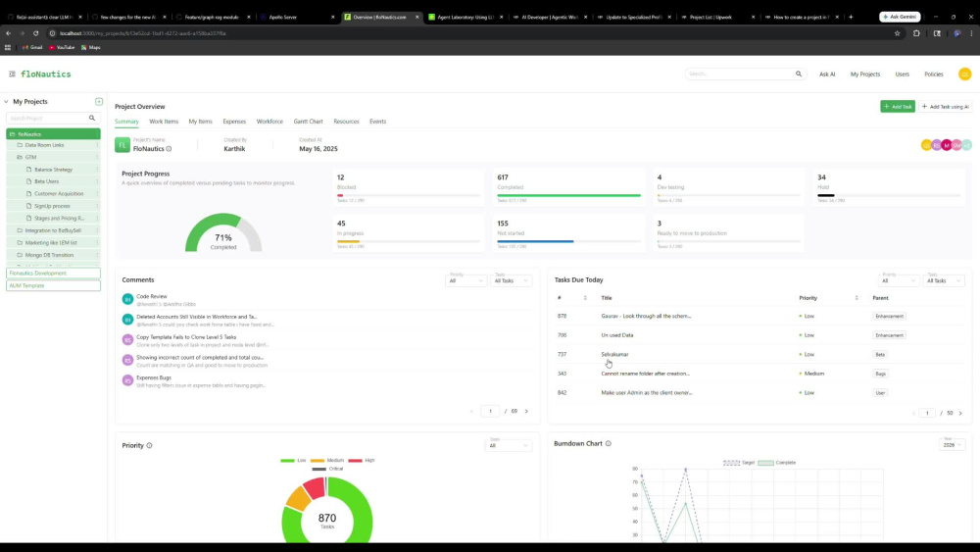Open Comments All Tasks dropdown
Screen dimensions: 980x552
[512, 280]
